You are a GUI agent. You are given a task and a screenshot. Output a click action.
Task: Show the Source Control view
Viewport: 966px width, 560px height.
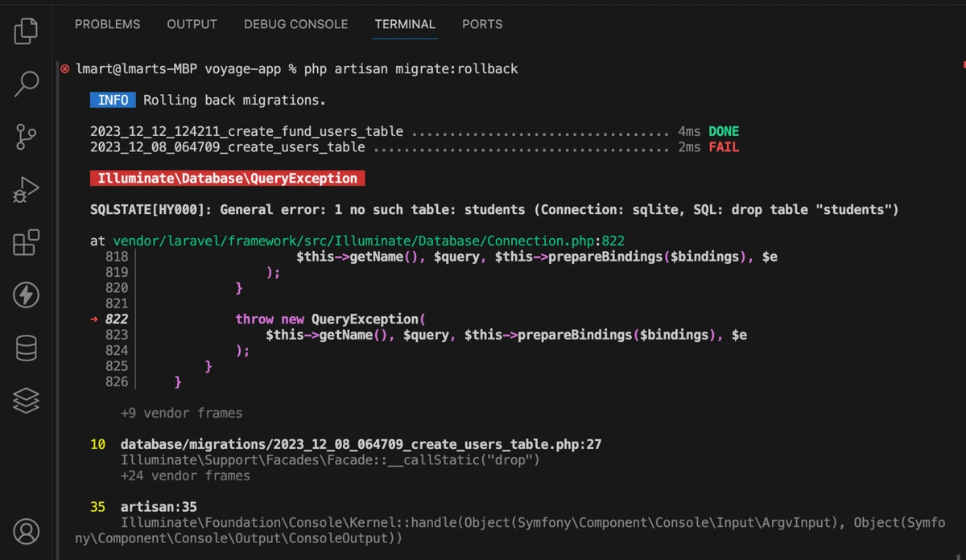[x=27, y=137]
